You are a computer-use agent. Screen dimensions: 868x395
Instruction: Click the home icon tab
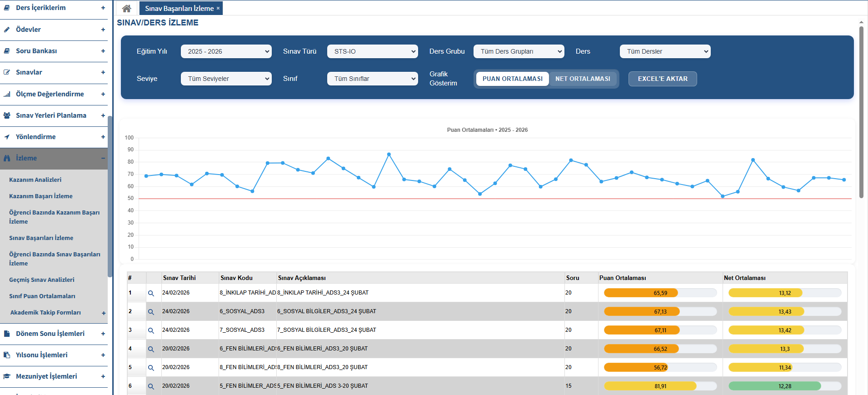[x=127, y=8]
